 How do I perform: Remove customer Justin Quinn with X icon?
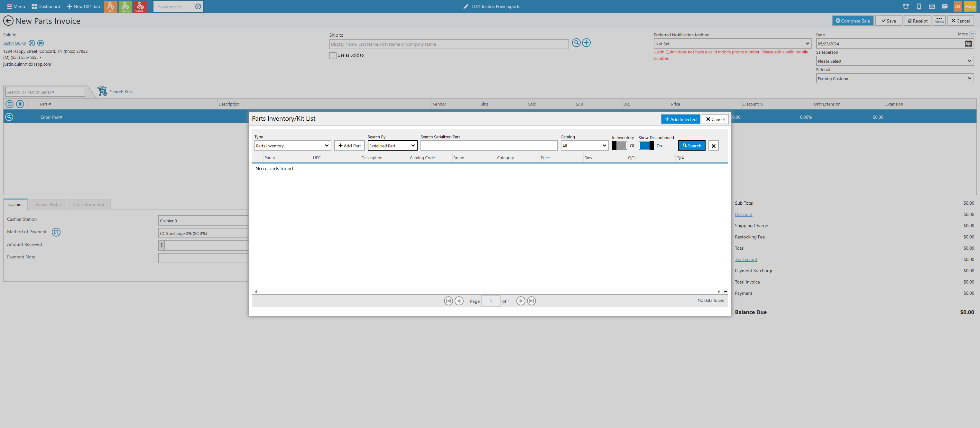(x=32, y=43)
